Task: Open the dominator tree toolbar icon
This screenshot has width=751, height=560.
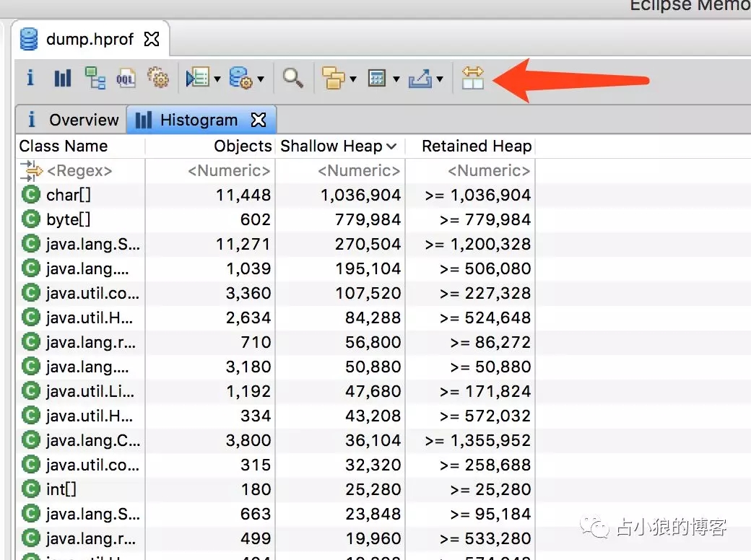Action: pos(95,78)
